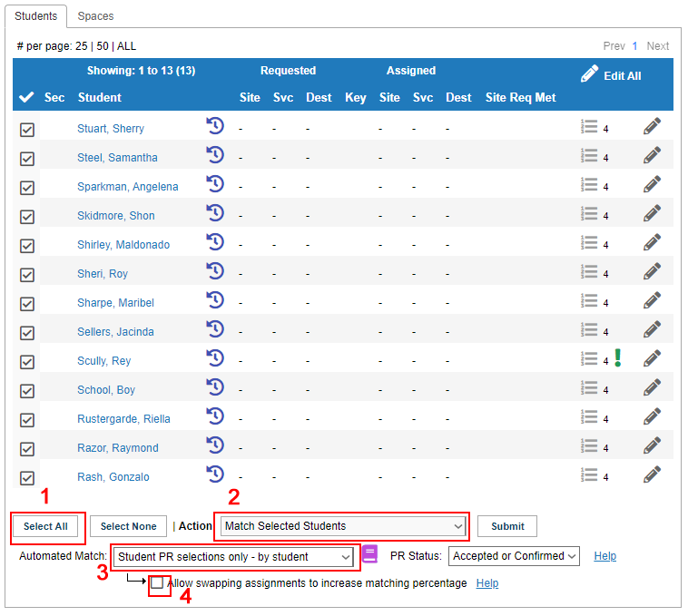
Task: Uncheck the School, Boy checkbox
Action: pos(26,391)
